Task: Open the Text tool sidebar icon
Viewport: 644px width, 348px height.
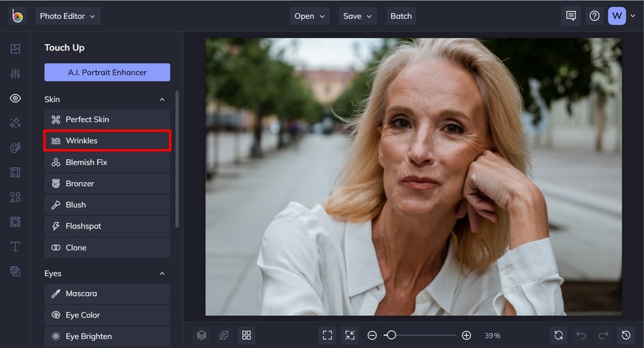Action: point(15,246)
